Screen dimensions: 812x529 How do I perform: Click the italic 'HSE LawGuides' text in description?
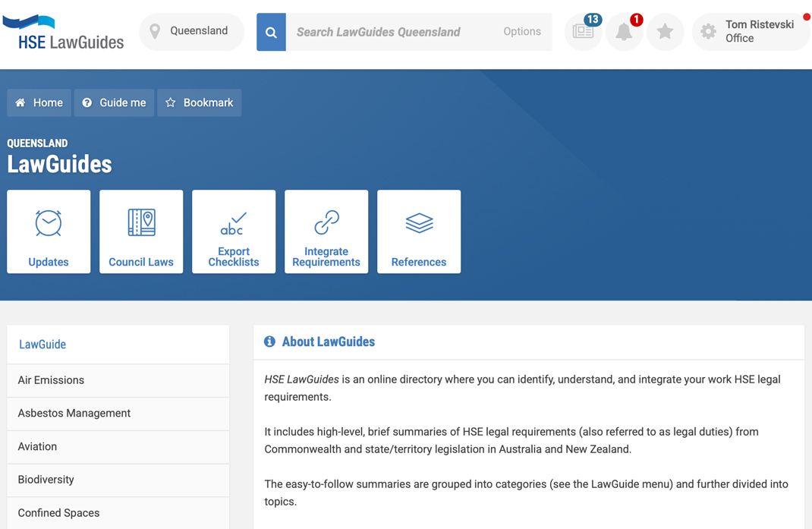click(x=301, y=379)
